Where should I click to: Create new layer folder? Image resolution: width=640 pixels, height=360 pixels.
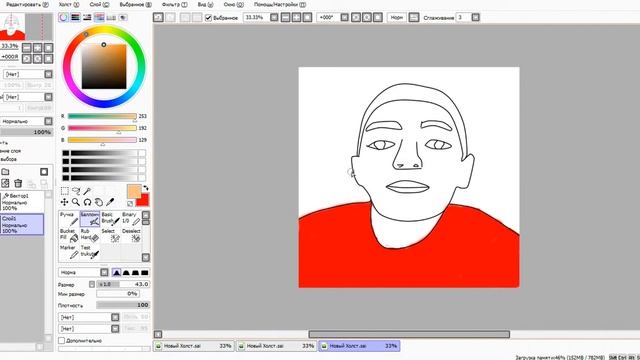[x=5, y=171]
